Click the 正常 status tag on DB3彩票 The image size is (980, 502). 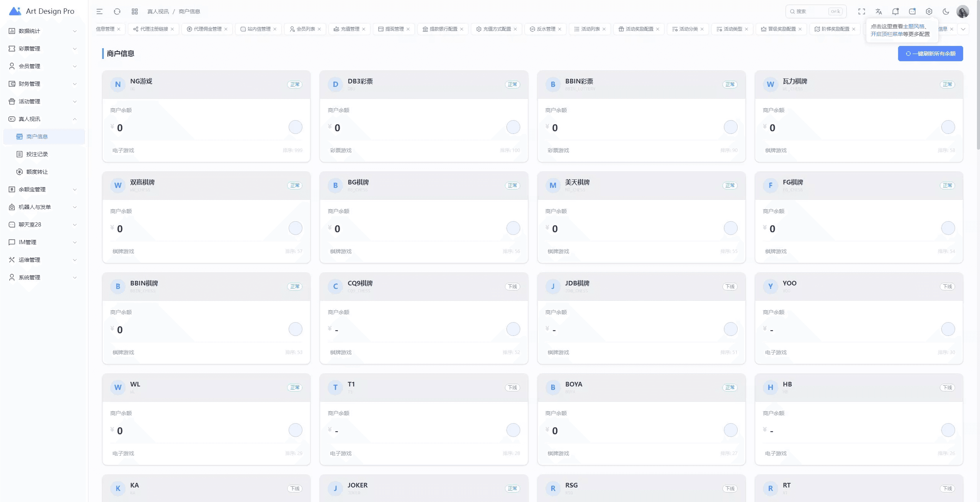point(512,85)
